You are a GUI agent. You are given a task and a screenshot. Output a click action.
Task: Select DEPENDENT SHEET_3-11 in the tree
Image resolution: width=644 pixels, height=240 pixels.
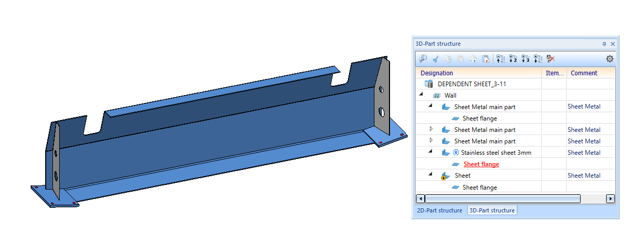pos(472,84)
